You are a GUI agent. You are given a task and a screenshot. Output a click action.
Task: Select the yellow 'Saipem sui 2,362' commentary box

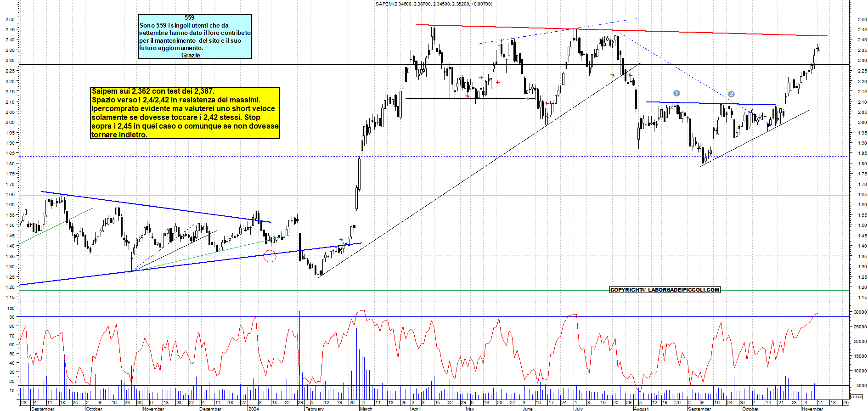[x=185, y=113]
